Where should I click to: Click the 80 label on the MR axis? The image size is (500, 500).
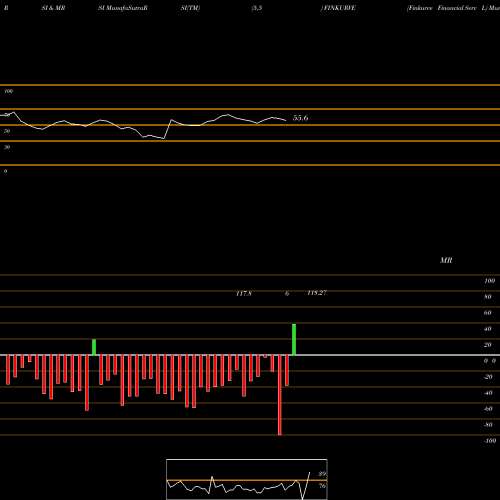[488, 297]
